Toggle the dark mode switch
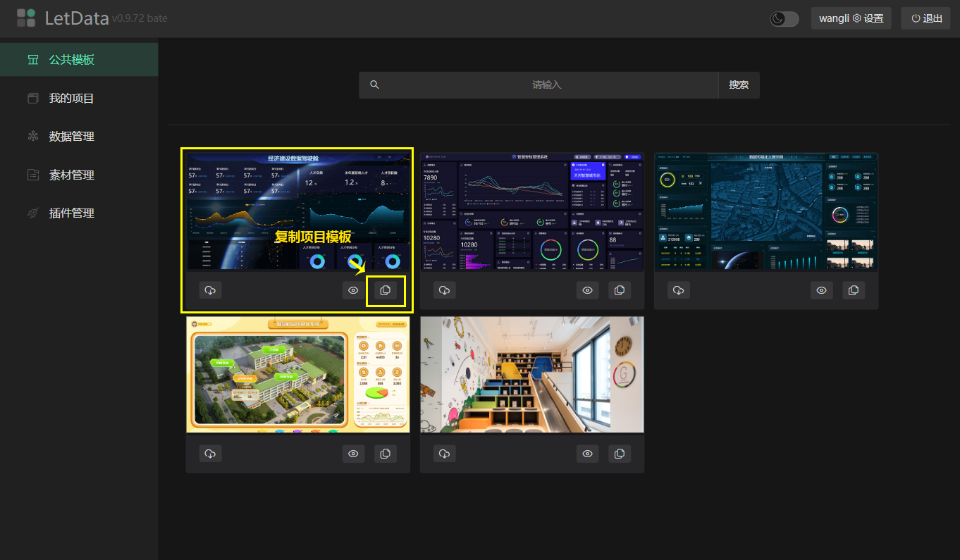960x560 pixels. pos(784,19)
